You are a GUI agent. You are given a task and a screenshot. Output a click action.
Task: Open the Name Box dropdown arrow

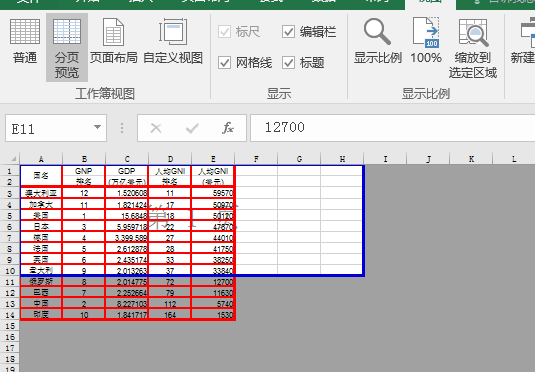97,127
